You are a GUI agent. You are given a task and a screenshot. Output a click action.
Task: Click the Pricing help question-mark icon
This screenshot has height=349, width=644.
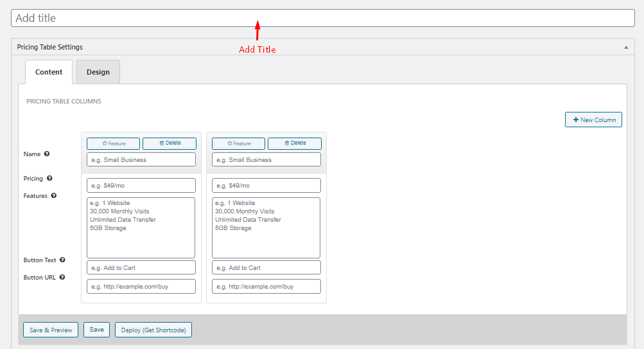point(49,179)
